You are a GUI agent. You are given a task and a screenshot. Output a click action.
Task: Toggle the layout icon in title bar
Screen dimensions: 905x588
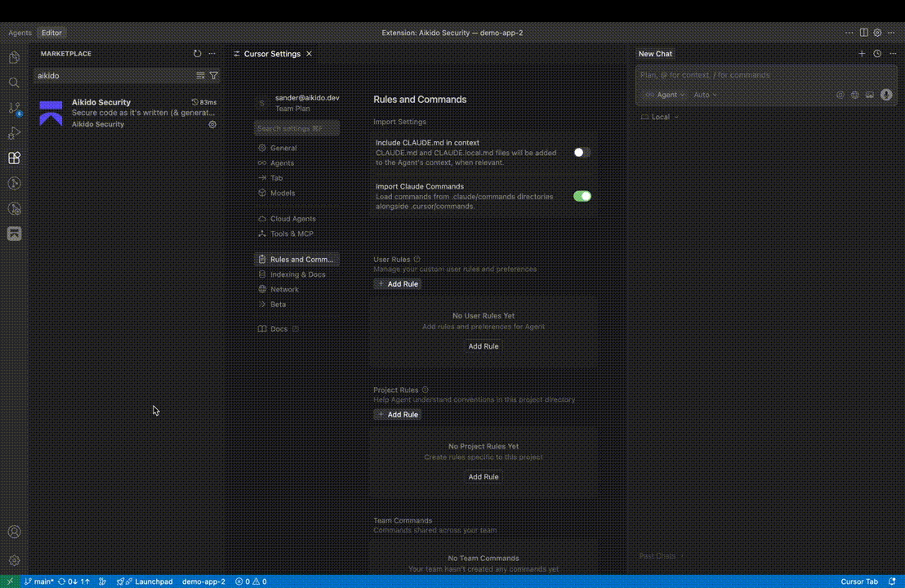coord(863,33)
